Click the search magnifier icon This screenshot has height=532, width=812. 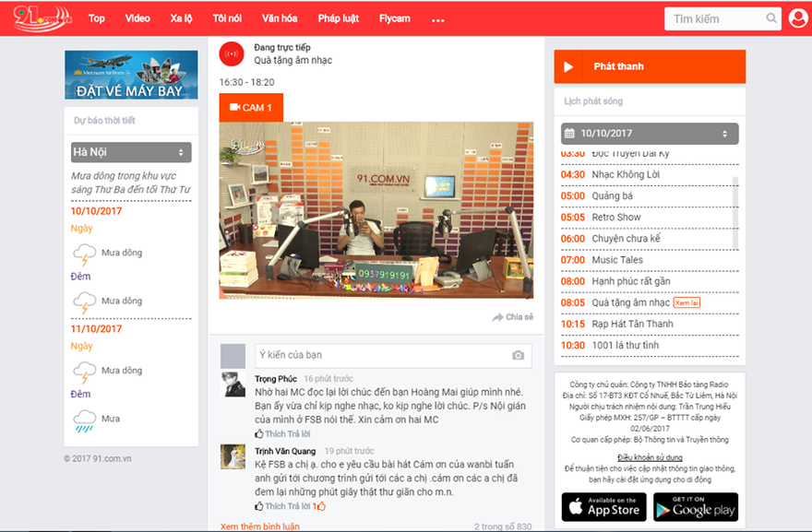[771, 18]
